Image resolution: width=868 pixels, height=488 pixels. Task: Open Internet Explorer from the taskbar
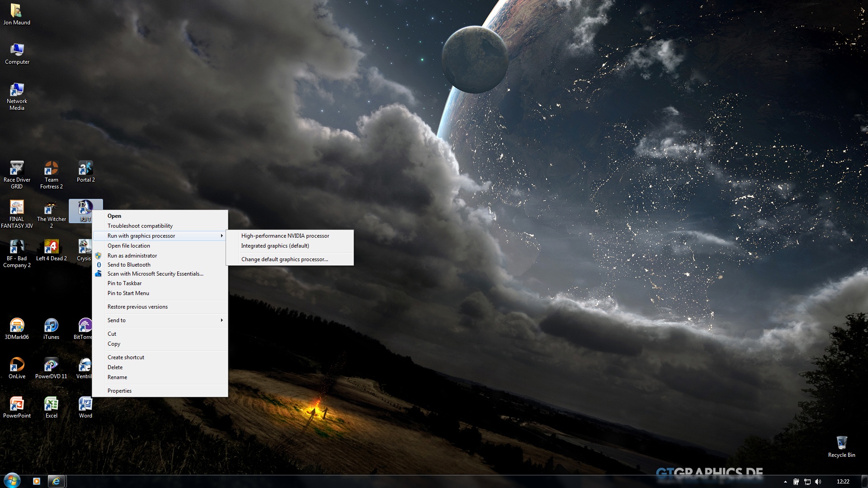(x=56, y=481)
